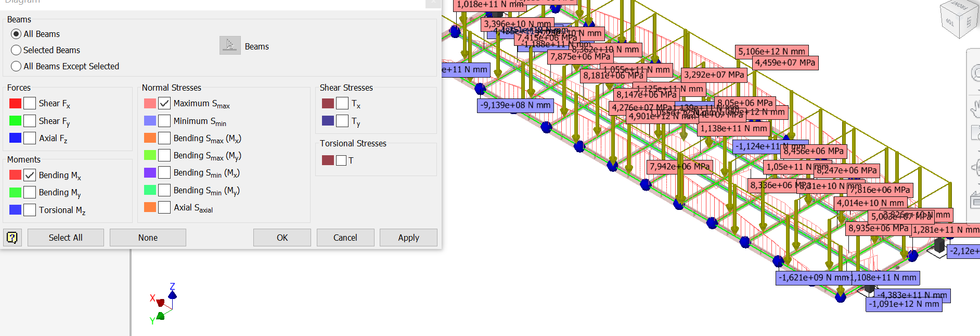This screenshot has height=336, width=980.
Task: Click the maroon Tx color swatch
Action: pos(328,103)
